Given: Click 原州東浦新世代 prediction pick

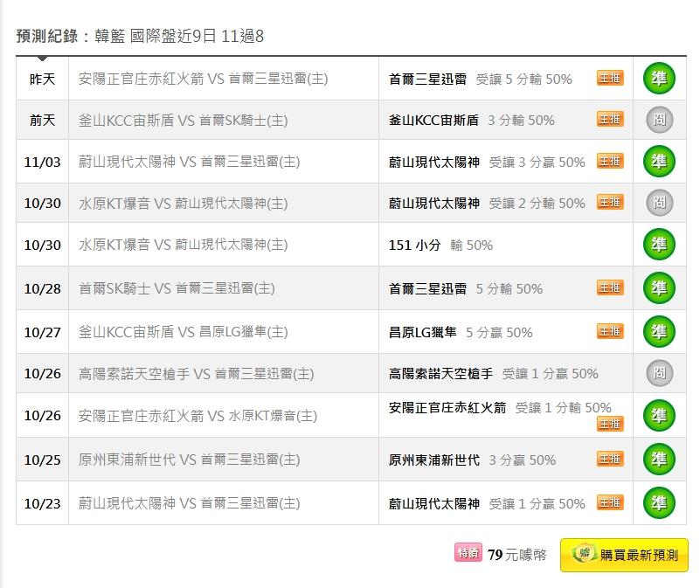Looking at the screenshot, I should coord(434,460).
